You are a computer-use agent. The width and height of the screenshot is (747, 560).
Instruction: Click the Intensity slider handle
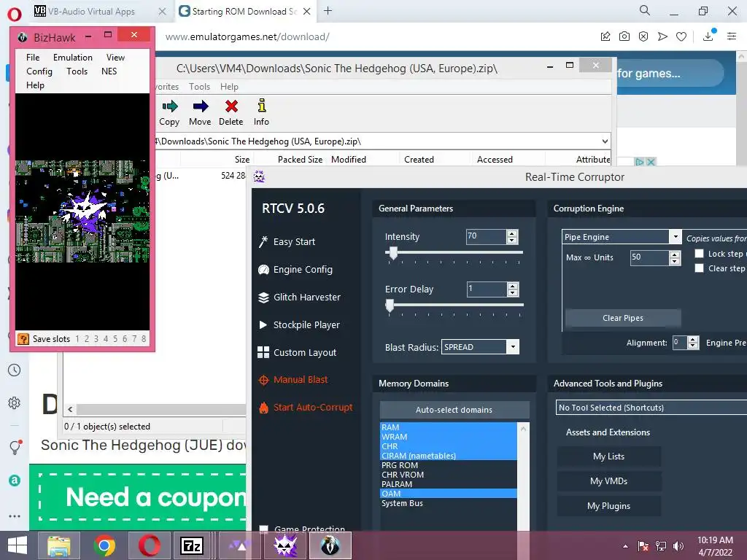point(393,253)
